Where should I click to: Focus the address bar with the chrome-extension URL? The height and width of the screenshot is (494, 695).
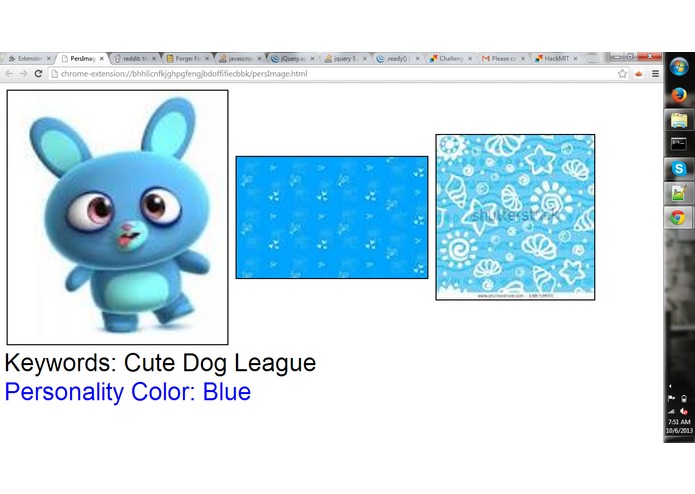[339, 74]
